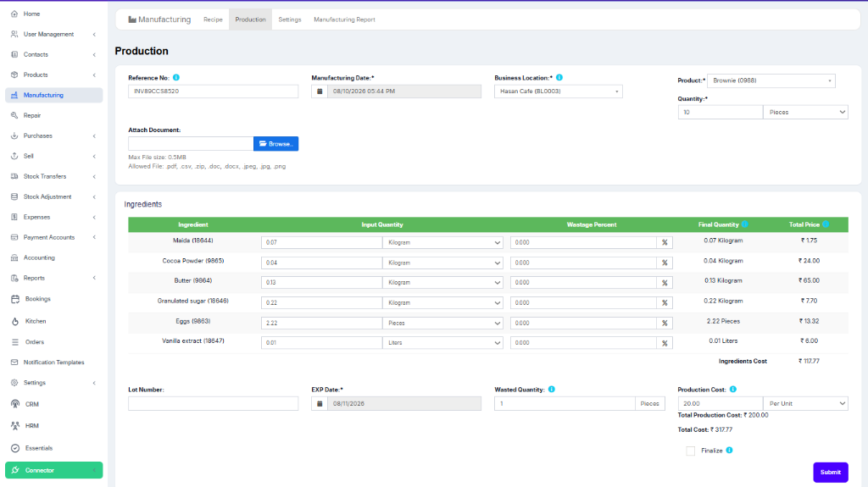The width and height of the screenshot is (868, 487).
Task: Click the Reference No info icon
Action: tap(176, 77)
